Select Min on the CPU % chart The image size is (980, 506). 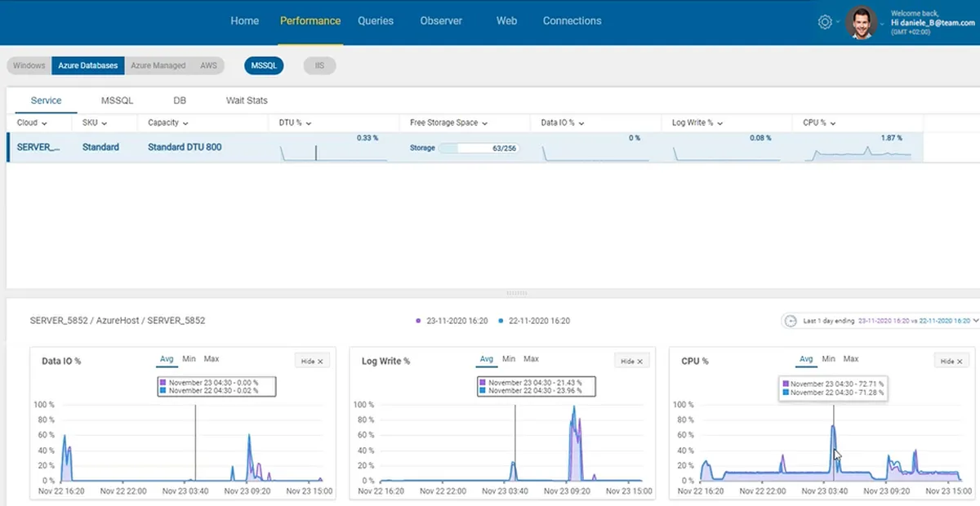click(x=828, y=359)
